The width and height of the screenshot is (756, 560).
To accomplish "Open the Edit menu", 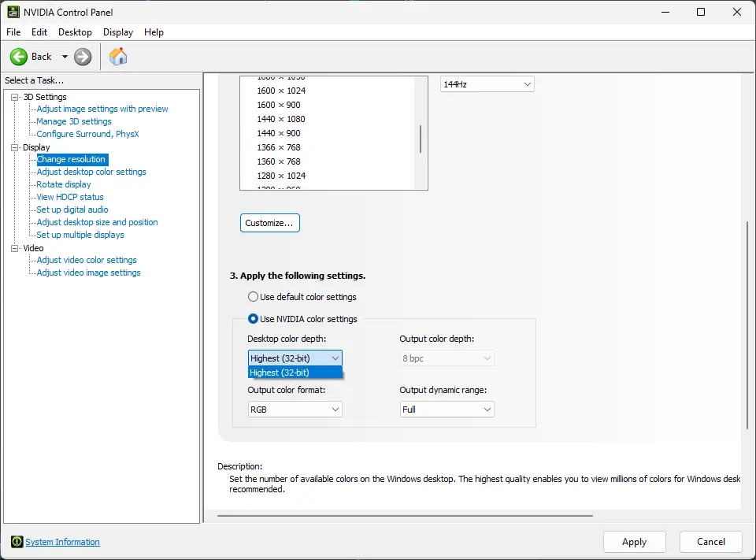I will click(x=39, y=32).
